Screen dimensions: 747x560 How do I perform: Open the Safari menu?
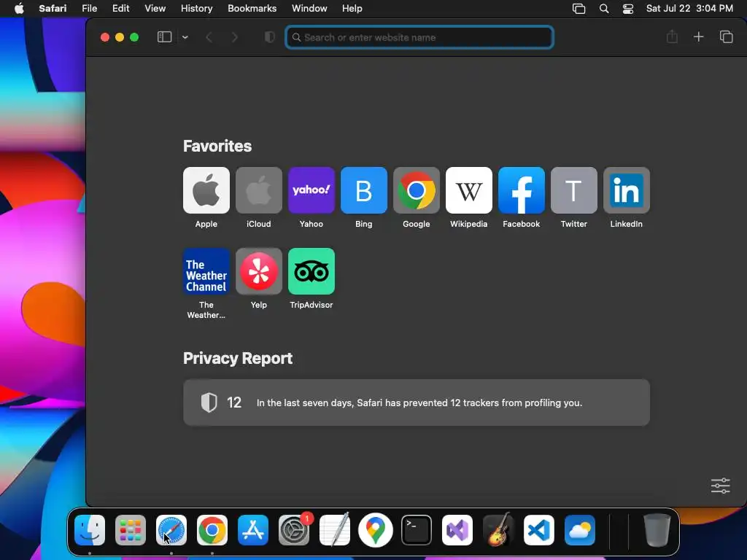coord(53,9)
